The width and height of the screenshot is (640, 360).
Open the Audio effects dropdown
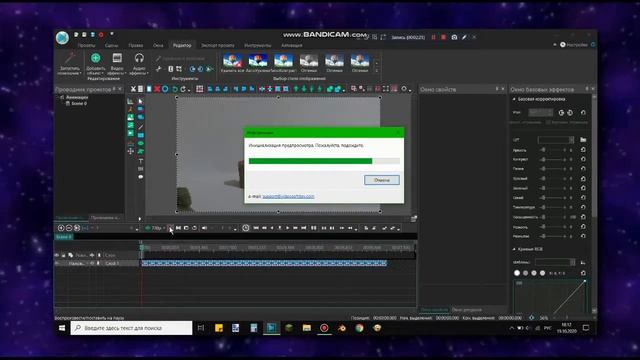click(139, 64)
